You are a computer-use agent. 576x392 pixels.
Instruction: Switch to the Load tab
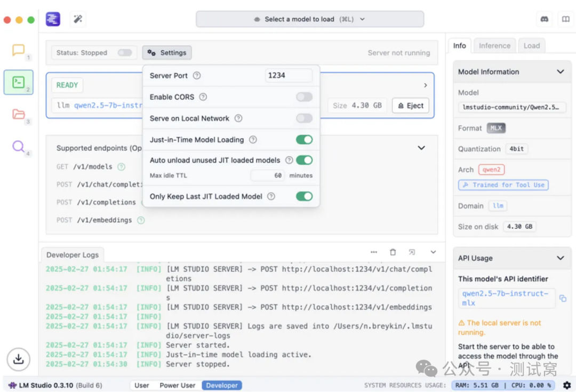[x=532, y=45]
